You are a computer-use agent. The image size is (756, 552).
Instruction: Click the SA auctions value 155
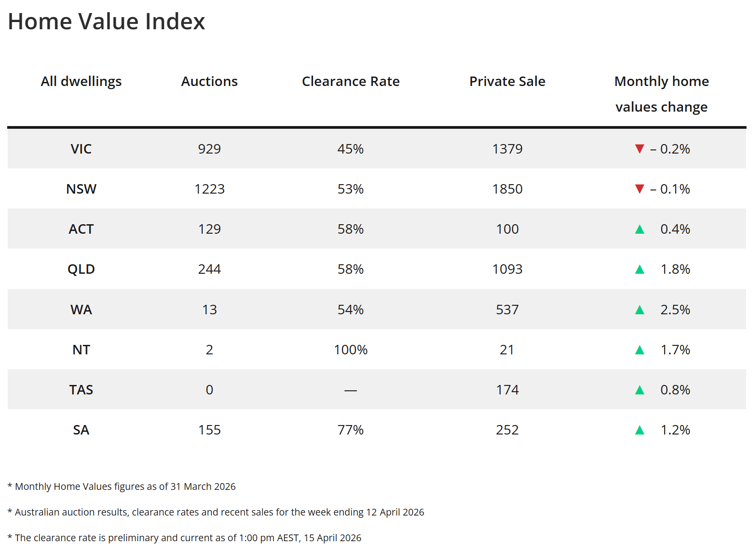(209, 430)
